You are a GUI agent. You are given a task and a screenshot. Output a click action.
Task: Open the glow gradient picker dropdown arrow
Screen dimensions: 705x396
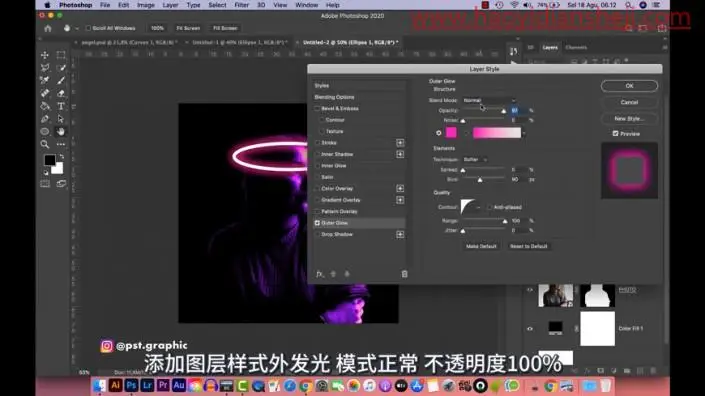pyautogui.click(x=524, y=133)
